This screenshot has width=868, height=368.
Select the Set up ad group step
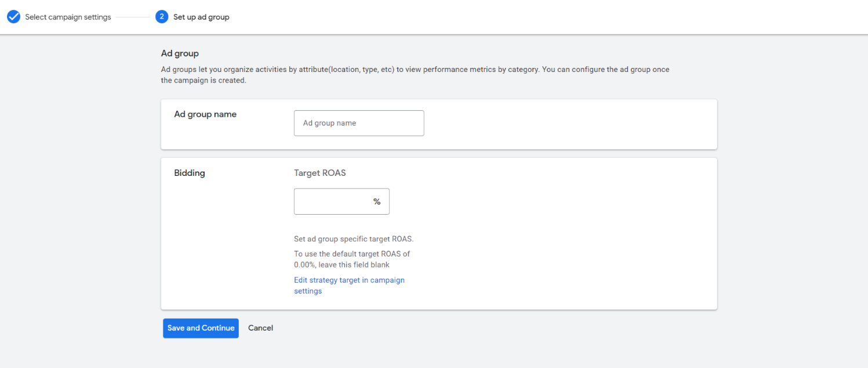pyautogui.click(x=201, y=17)
